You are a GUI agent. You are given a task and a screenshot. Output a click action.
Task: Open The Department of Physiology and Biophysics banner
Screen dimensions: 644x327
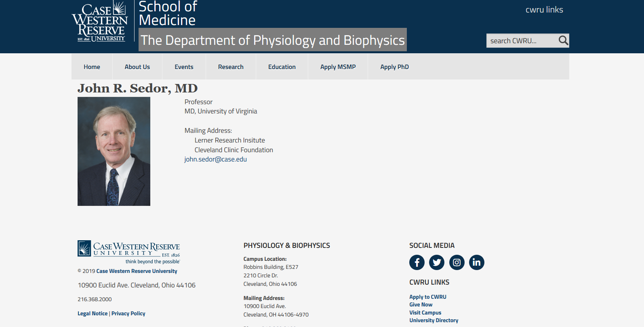[x=273, y=40]
